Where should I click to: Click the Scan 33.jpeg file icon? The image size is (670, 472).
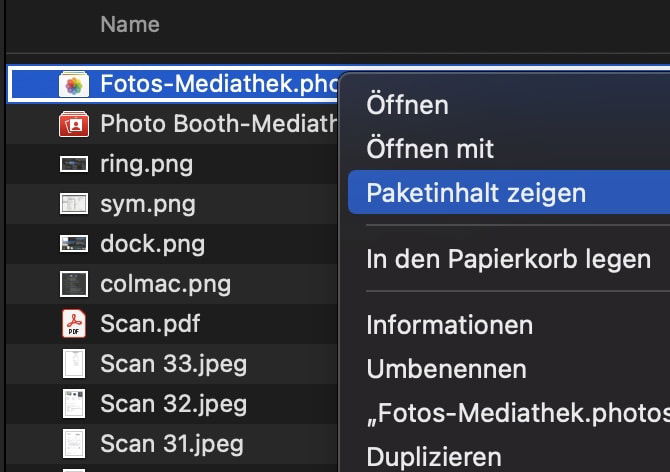pos(74,364)
